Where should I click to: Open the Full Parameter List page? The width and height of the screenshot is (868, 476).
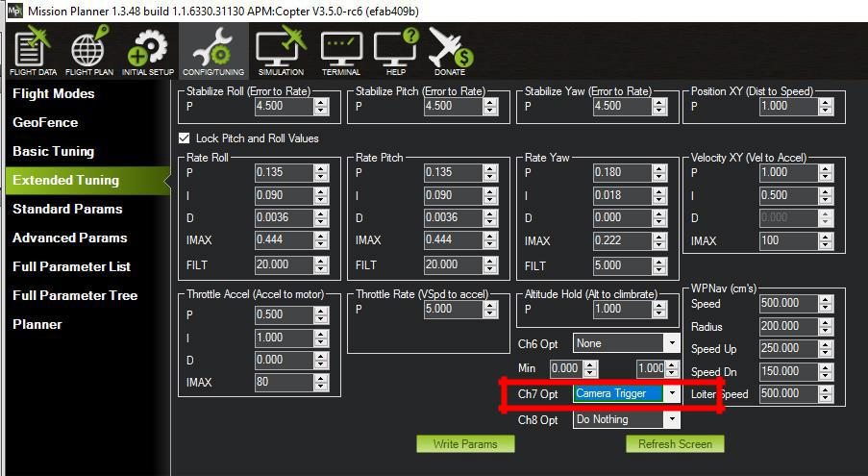(x=71, y=266)
